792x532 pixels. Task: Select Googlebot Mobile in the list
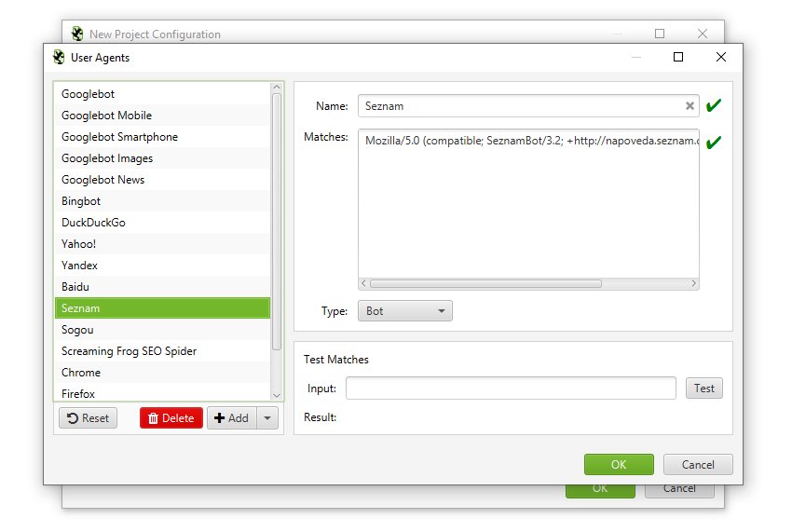point(162,116)
